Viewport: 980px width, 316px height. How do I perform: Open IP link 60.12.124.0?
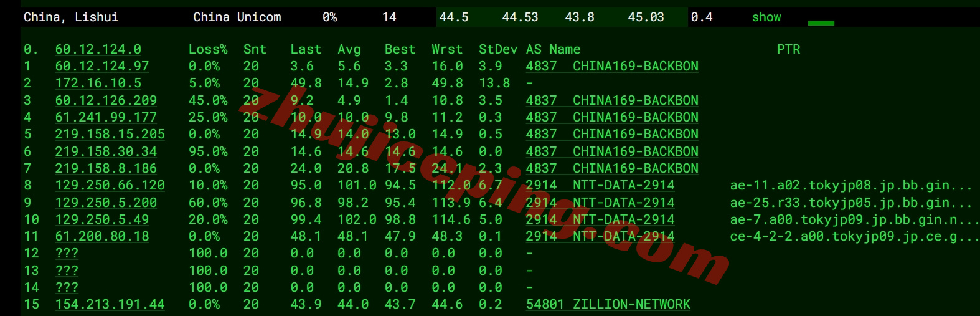pos(98,49)
